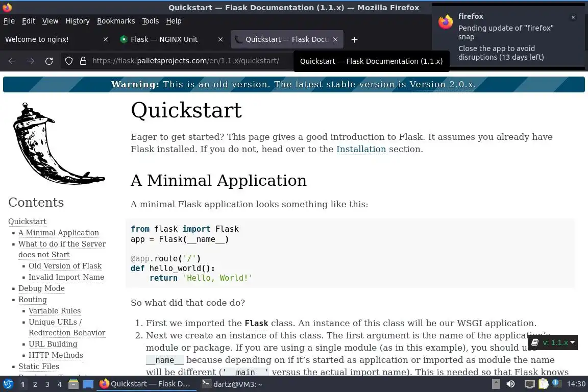Screen dimensions: 588x392
Task: Click the Quickstart page heading
Action: (186, 110)
